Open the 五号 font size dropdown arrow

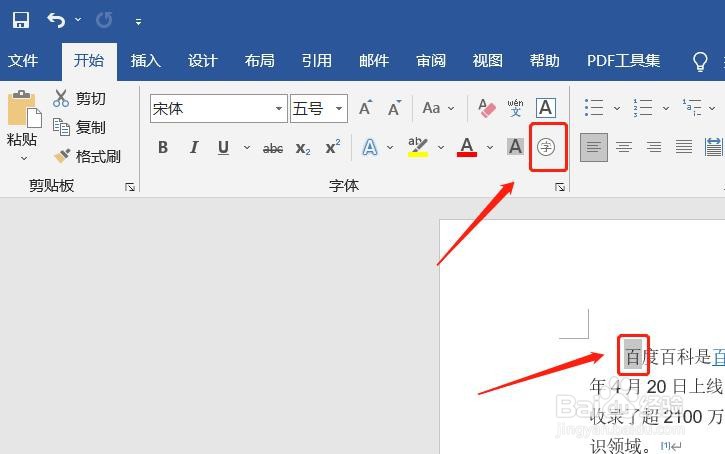(x=339, y=109)
